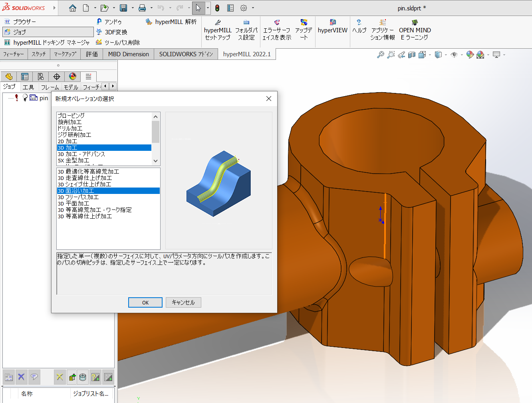
Task: Open the PropertyManager tab icon
Action: point(25,77)
